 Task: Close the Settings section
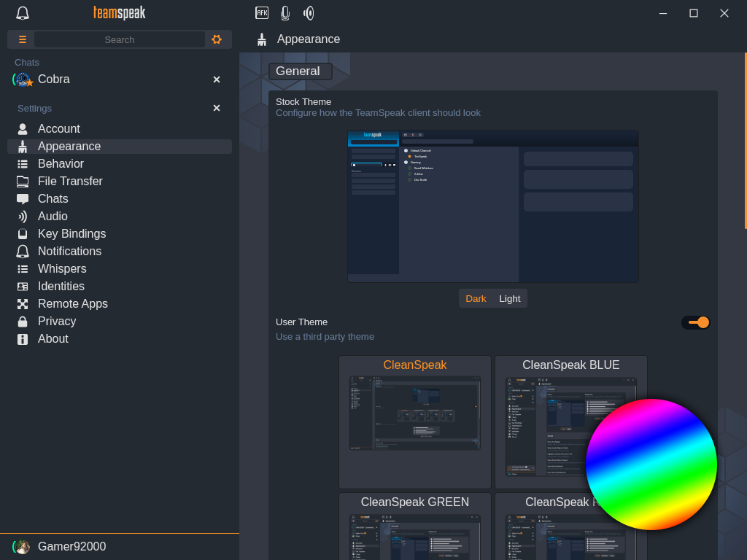point(216,108)
